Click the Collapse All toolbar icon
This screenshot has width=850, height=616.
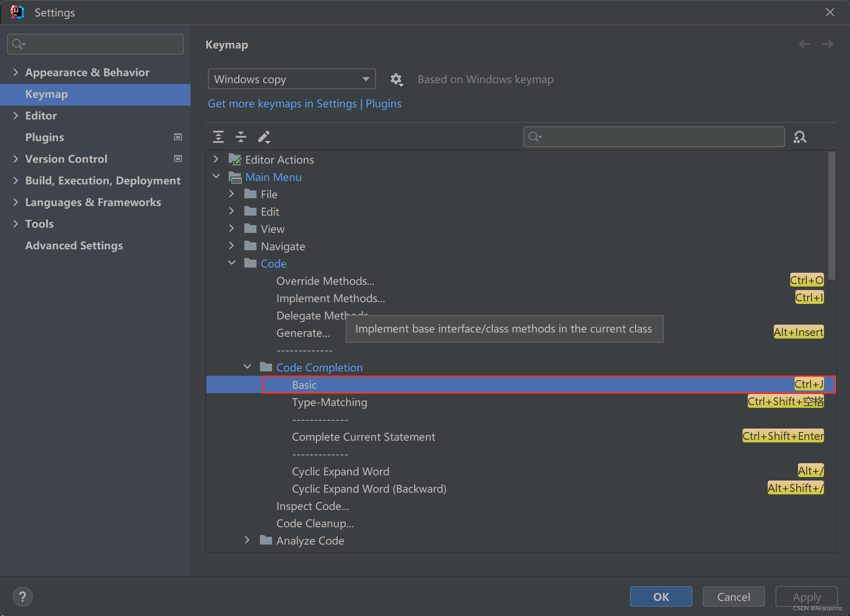click(x=241, y=137)
